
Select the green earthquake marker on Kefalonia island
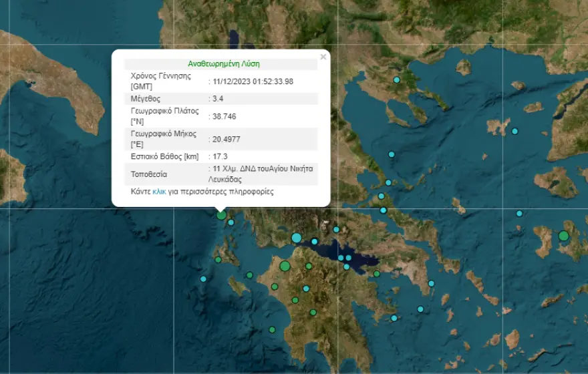tap(218, 260)
